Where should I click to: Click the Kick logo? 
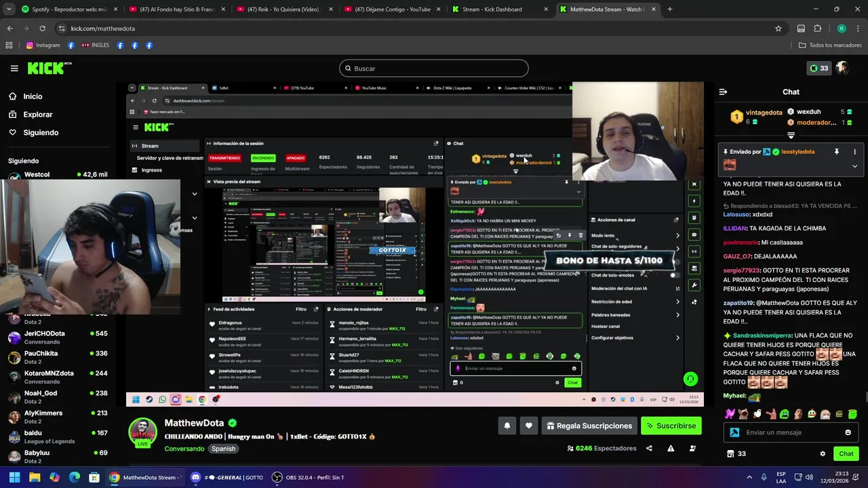(x=49, y=68)
